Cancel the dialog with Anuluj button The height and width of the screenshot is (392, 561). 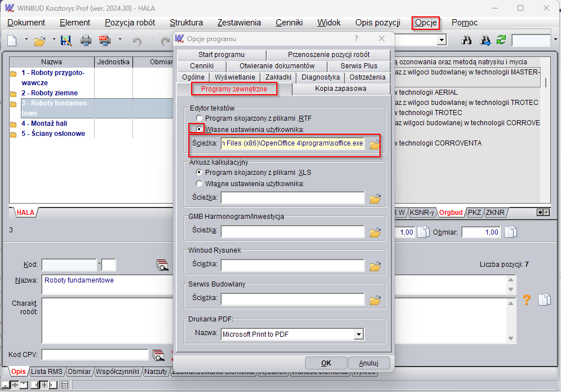369,363
